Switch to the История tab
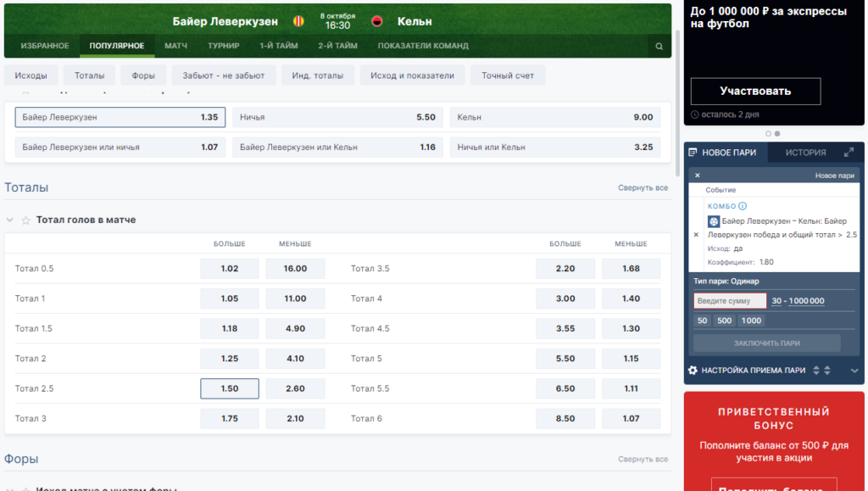This screenshot has width=868, height=491. coord(805,153)
